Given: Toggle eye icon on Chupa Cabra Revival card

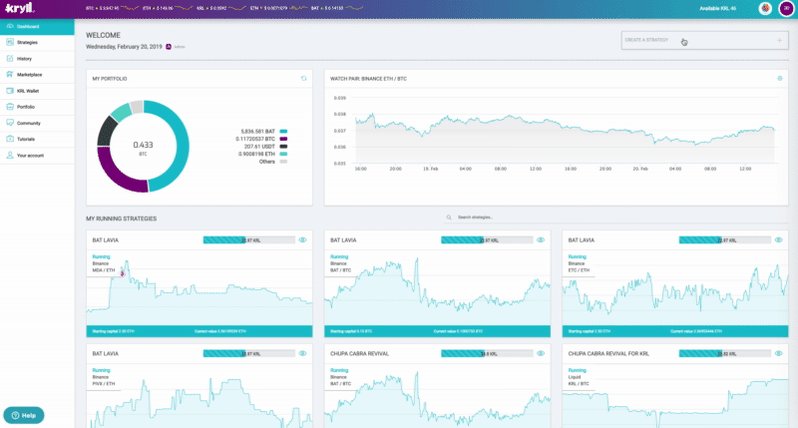Looking at the screenshot, I should coord(540,353).
